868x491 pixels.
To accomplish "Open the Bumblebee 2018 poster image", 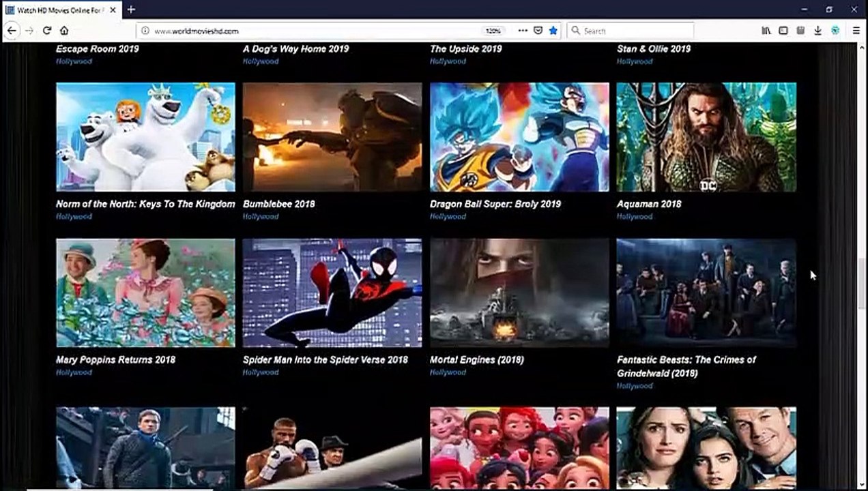I will click(332, 137).
